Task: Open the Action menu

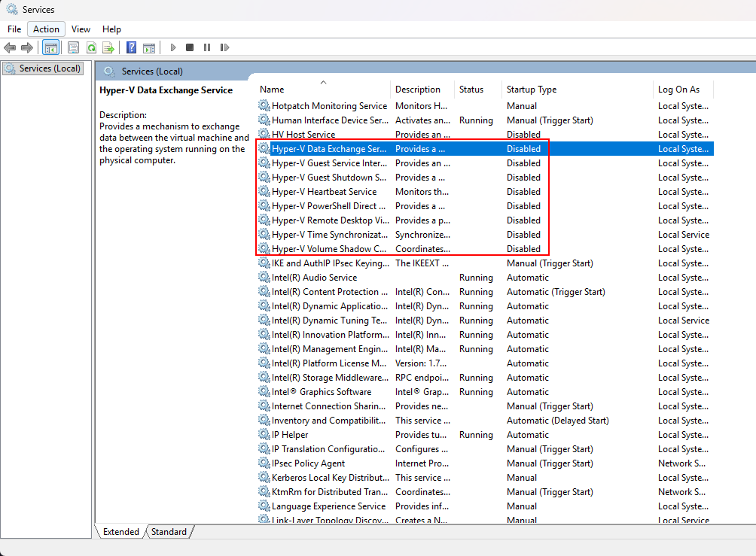Action: (x=46, y=29)
